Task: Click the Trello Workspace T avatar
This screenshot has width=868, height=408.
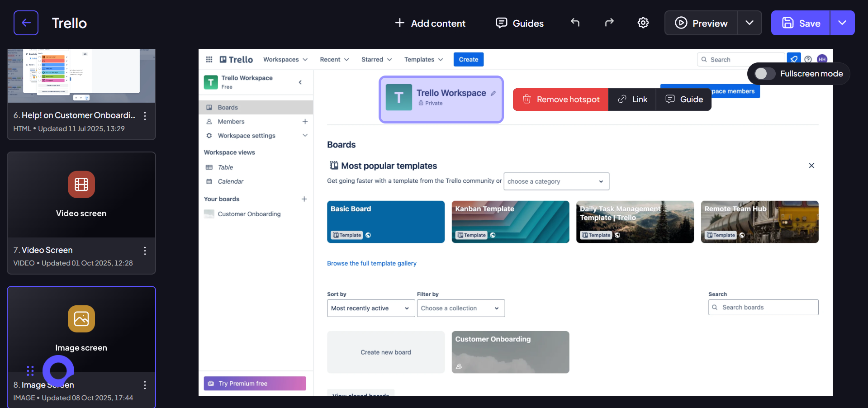Action: 399,97
